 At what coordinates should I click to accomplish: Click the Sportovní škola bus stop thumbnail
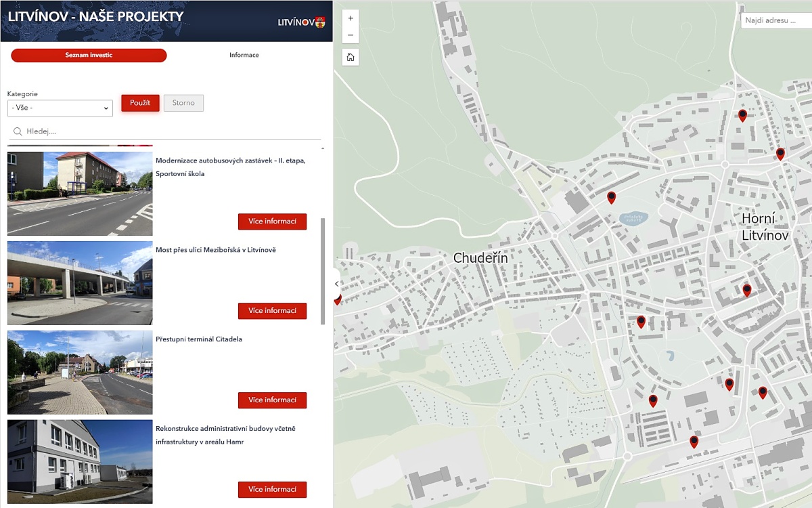tap(80, 194)
